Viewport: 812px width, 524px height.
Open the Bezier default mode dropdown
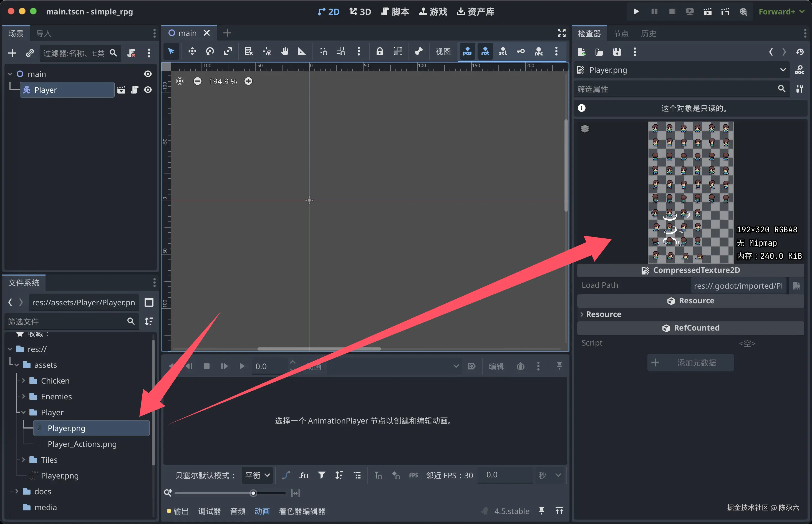click(x=258, y=475)
